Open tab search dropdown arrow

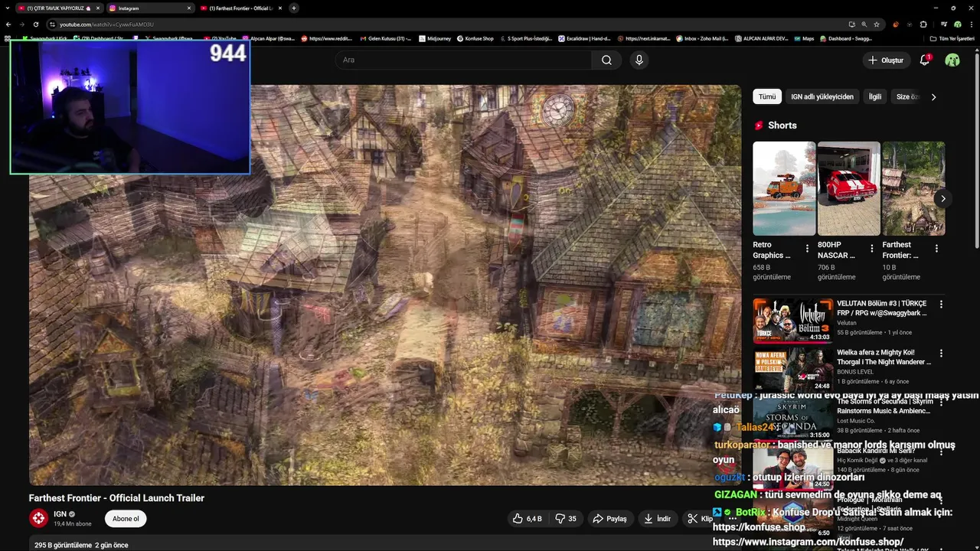click(x=8, y=8)
